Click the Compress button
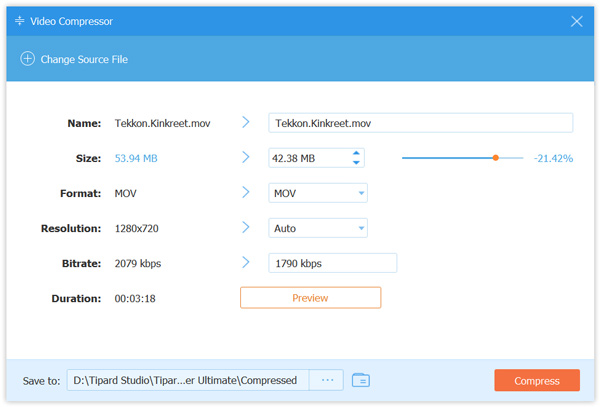Screen dimensions: 600x407 pos(536,380)
